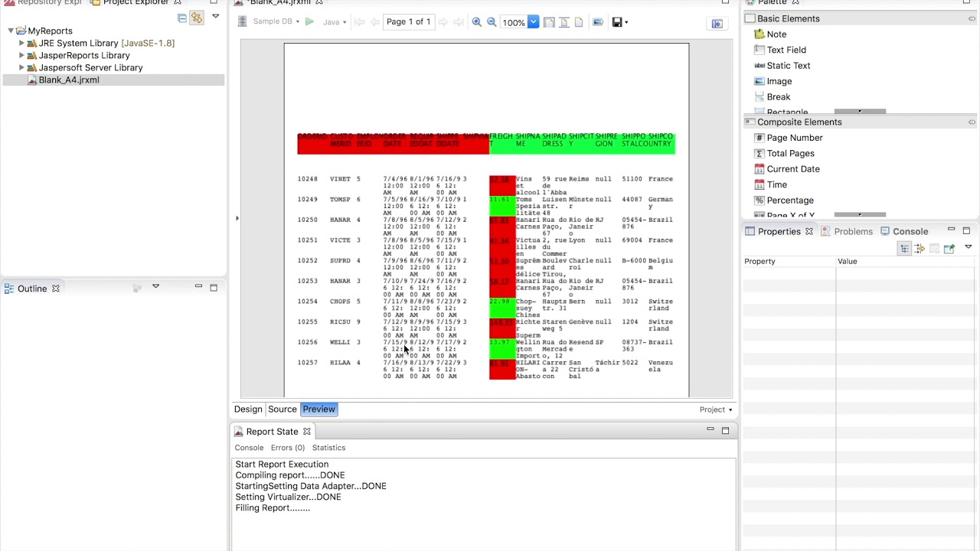Zoom out on the report preview
Screen dimensions: 980x551
pos(492,22)
